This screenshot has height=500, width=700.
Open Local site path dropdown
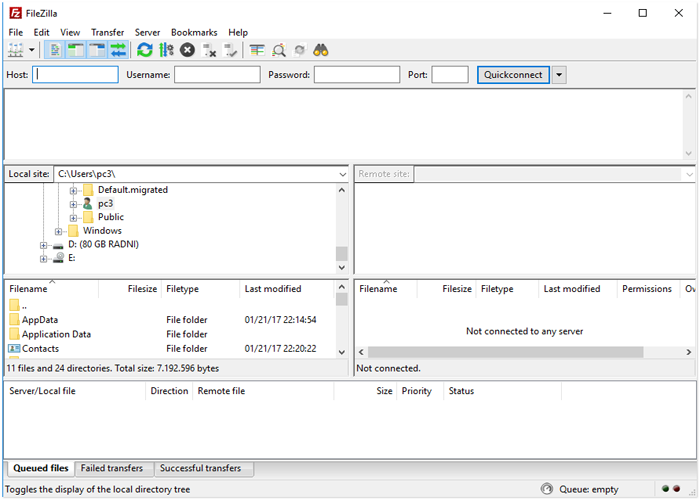(x=342, y=174)
